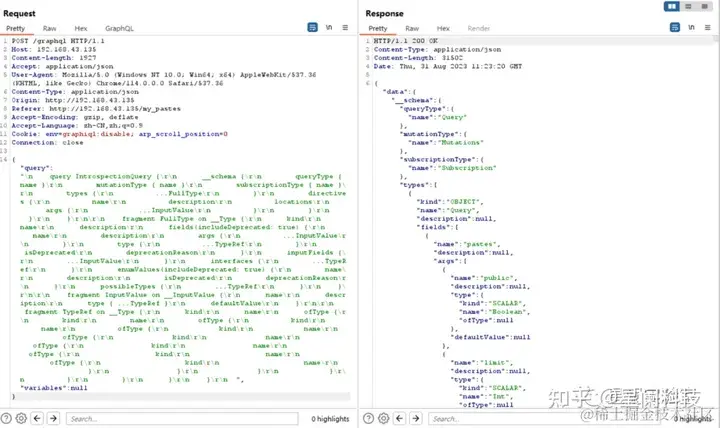
Task: Focus the Response search input field
Action: coord(546,419)
